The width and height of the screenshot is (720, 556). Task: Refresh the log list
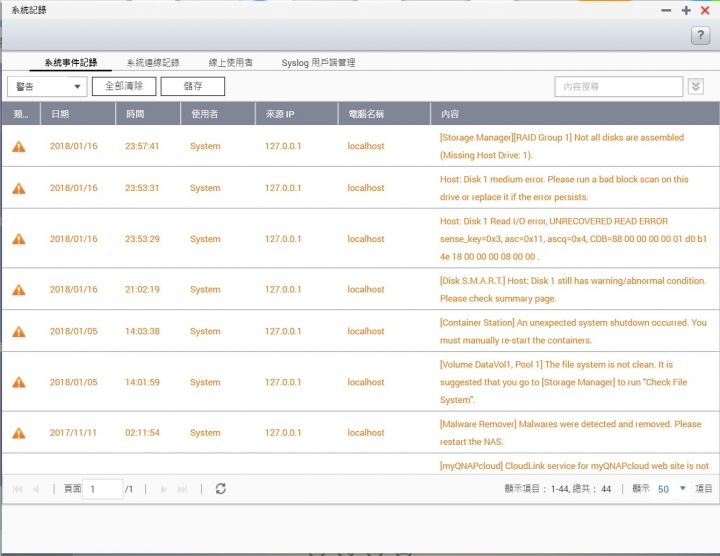[220, 489]
